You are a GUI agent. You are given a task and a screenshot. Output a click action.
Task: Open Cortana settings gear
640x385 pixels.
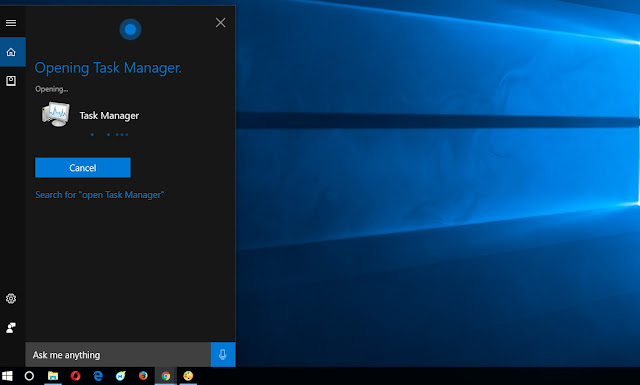coord(11,298)
